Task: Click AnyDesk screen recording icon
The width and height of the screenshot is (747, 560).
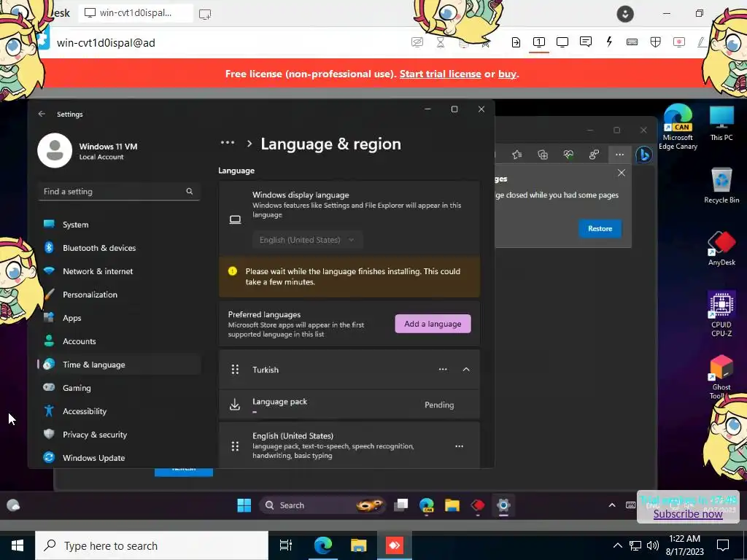Action: tap(679, 42)
